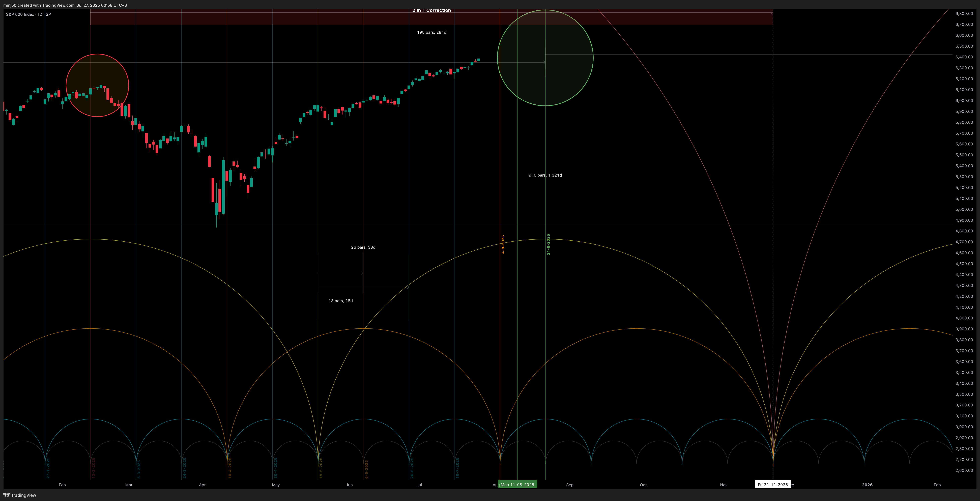The height and width of the screenshot is (501, 980).
Task: Select the '13 bars, 18d' measurement label
Action: [340, 301]
